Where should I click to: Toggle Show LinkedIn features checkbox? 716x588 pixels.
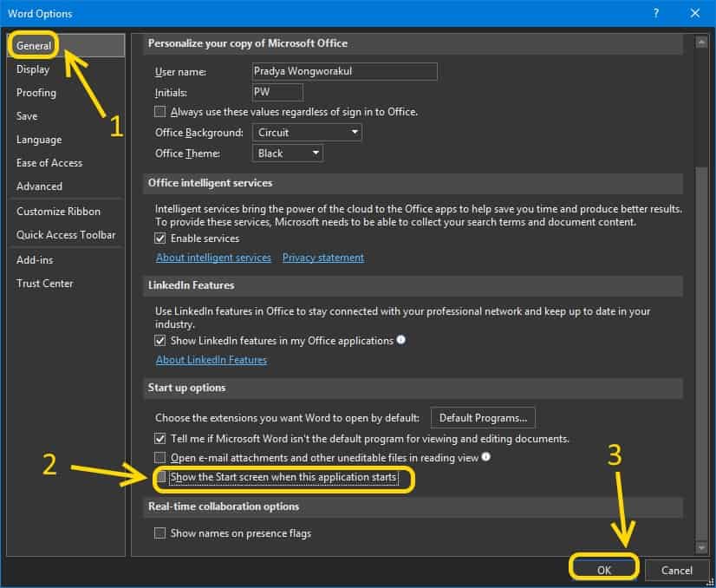160,341
